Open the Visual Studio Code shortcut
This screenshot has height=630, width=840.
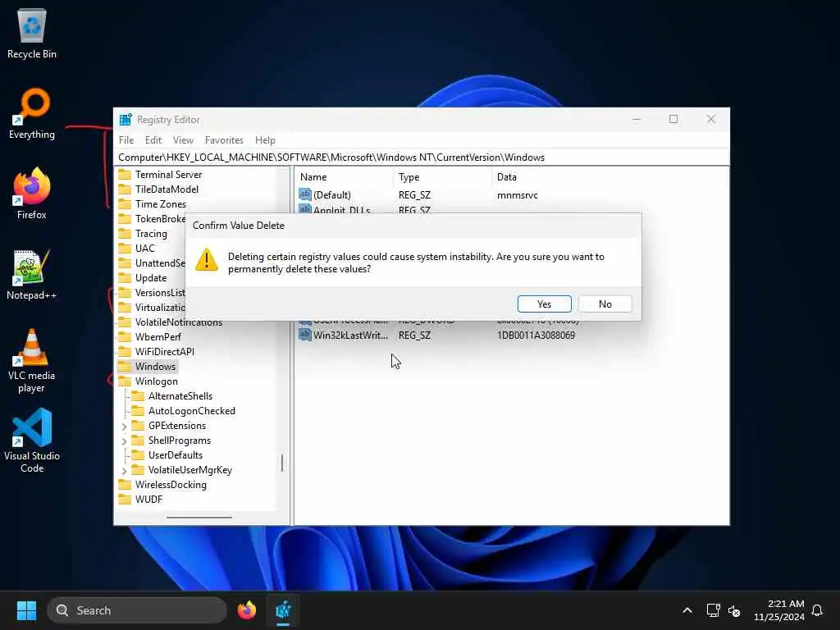32,441
